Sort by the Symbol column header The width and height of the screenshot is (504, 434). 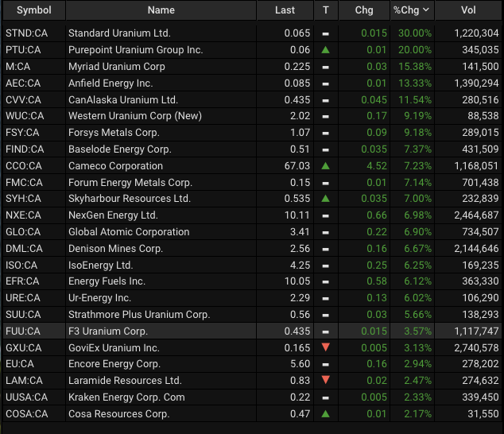[34, 10]
